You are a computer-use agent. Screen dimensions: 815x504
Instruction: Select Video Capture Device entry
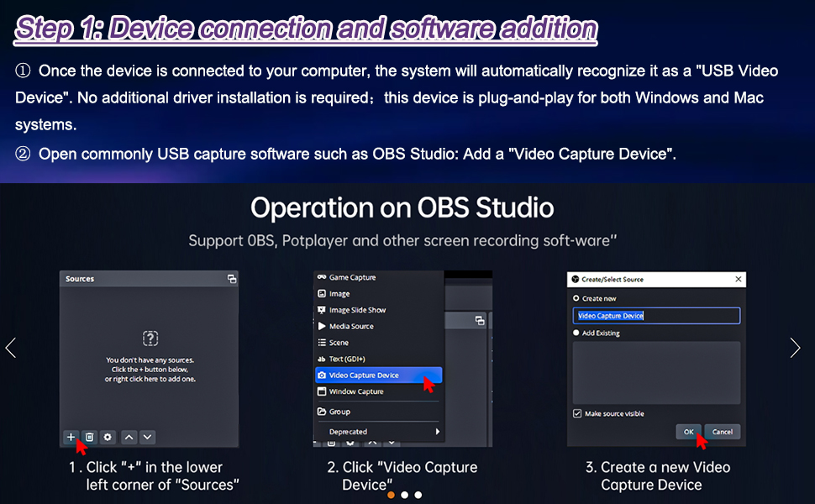[378, 375]
